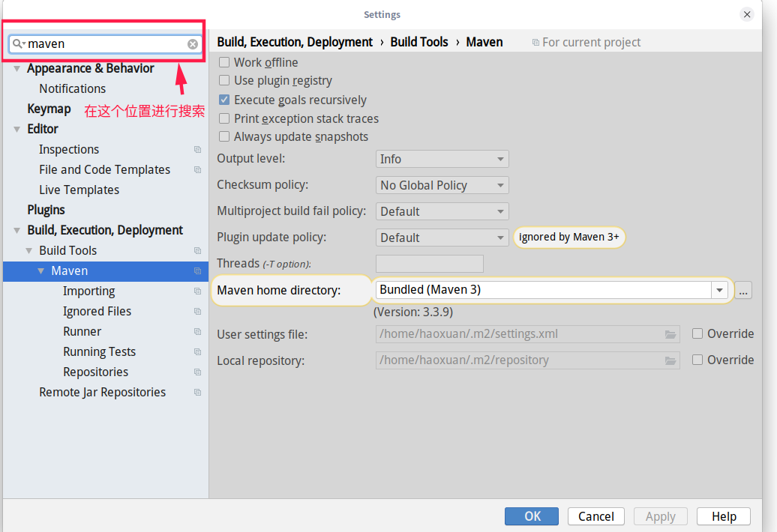Click the icon beside Live Templates entry
Screen dimensions: 777x532
coord(196,190)
